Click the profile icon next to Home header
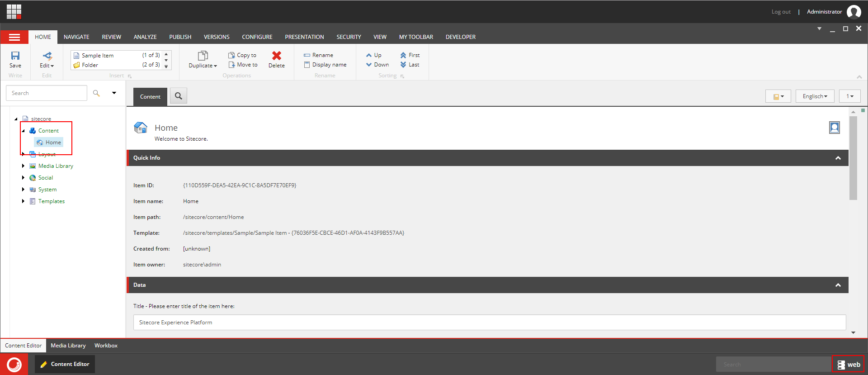This screenshot has width=868, height=375. [835, 128]
